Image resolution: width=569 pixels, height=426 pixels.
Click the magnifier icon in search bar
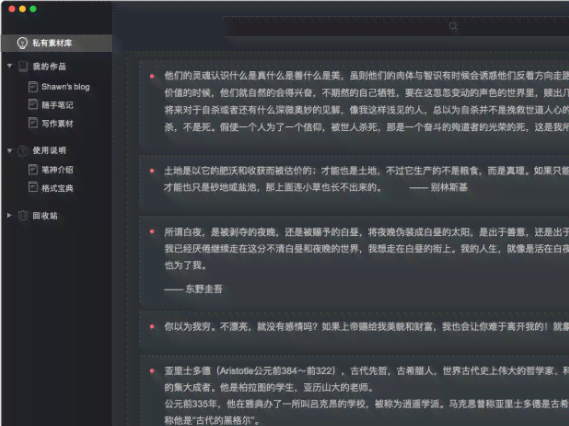pos(453,26)
